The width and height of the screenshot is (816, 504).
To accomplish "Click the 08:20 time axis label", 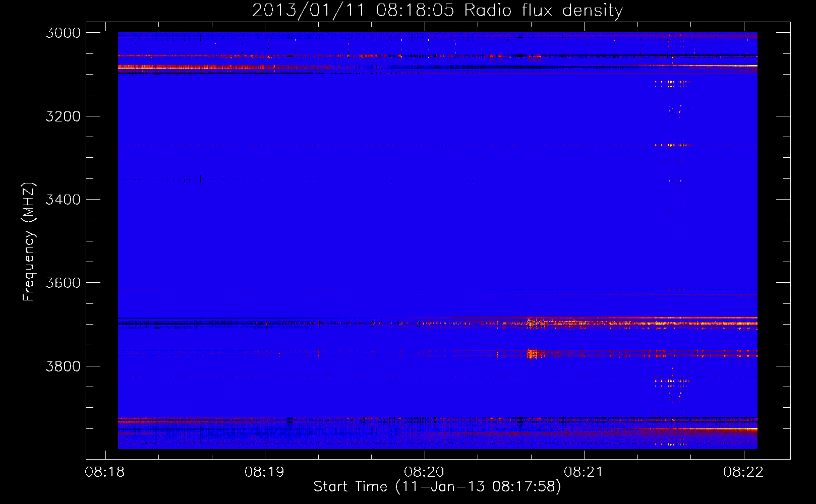I will tap(424, 472).
